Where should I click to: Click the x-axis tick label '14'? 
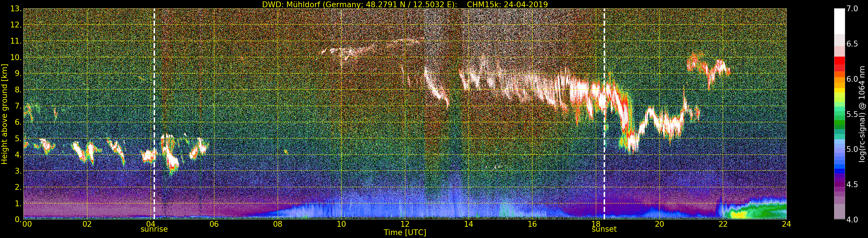468,224
